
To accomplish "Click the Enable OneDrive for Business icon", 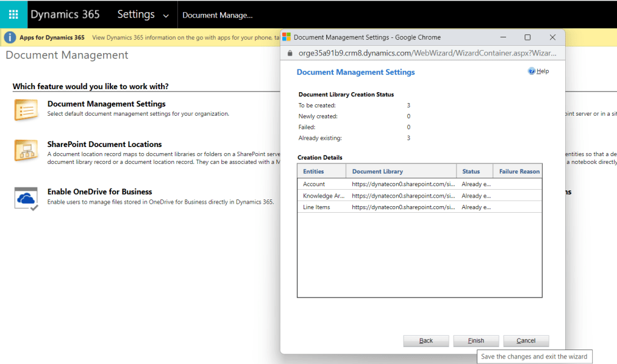I will point(26,198).
